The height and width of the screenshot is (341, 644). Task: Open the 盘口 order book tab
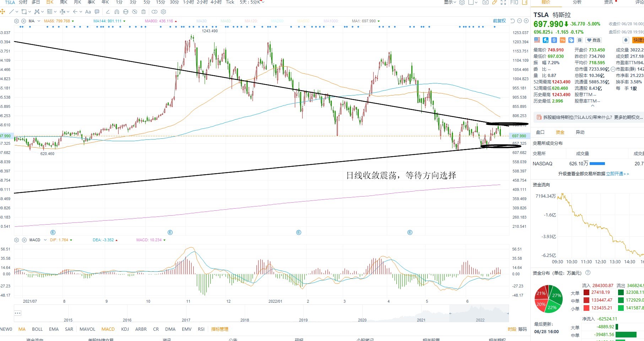pos(540,132)
